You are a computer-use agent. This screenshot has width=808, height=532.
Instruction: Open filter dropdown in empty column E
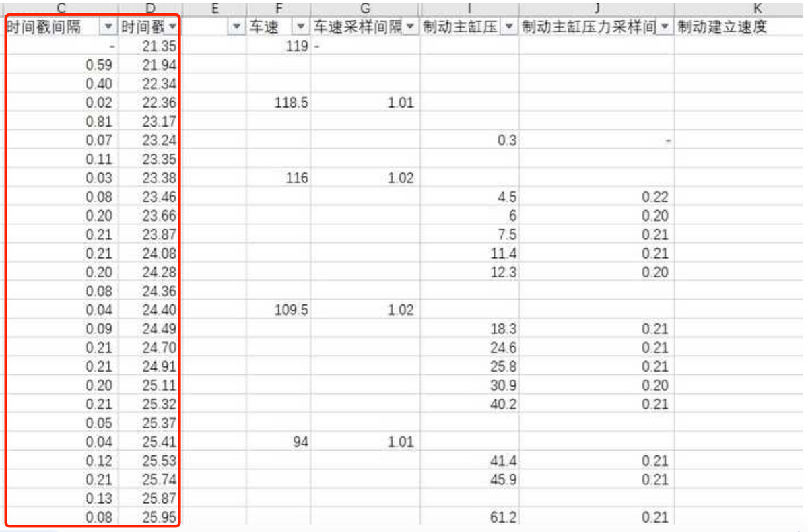point(236,26)
